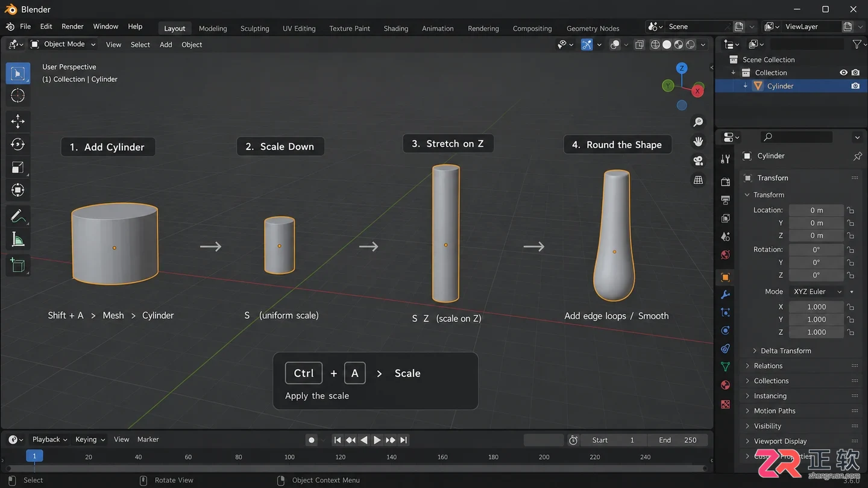Open the XYZ Euler rotation mode dropdown
Image resolution: width=868 pixels, height=488 pixels.
[817, 292]
